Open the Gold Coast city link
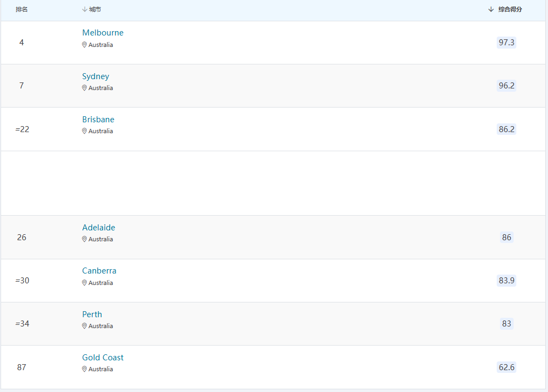This screenshot has width=548, height=392. (x=103, y=358)
